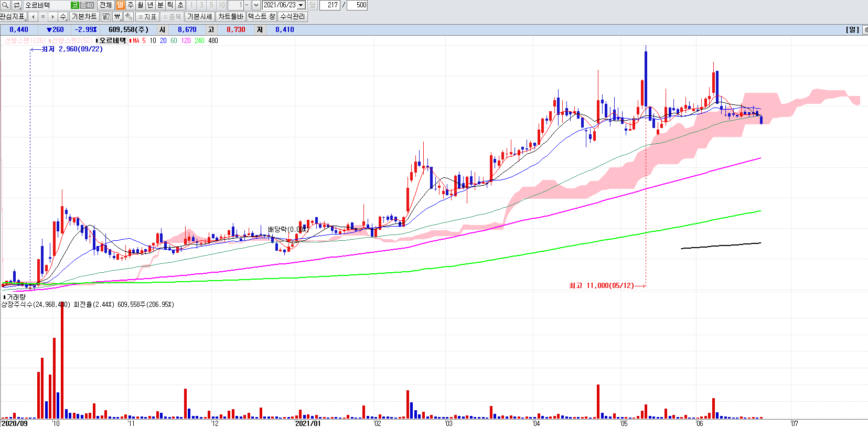Click the high price 8,730

[x=236, y=30]
